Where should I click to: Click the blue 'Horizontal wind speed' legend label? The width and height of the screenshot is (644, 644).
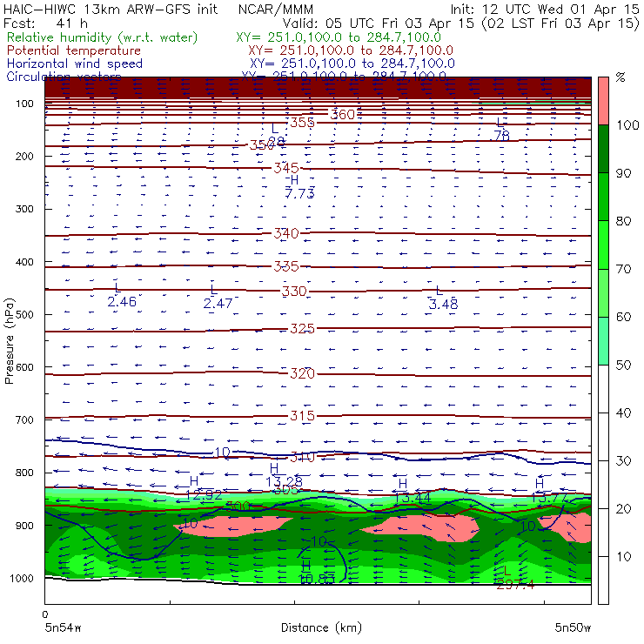click(x=75, y=64)
